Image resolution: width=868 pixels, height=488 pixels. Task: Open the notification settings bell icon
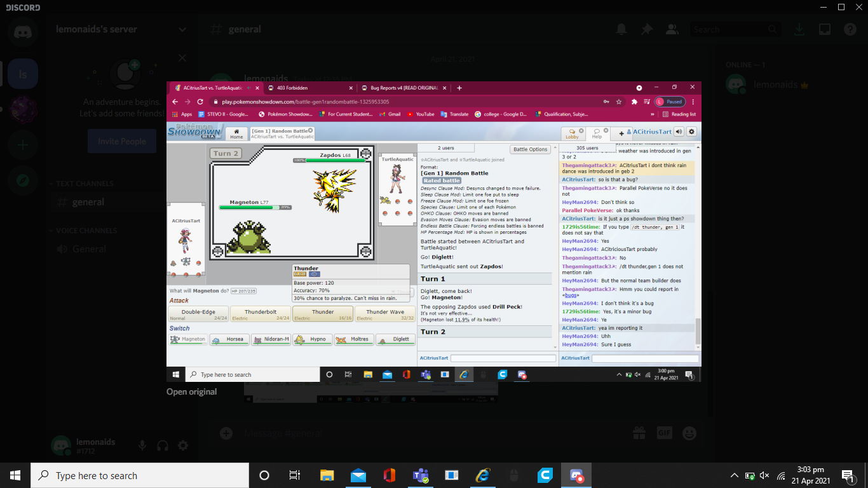621,29
